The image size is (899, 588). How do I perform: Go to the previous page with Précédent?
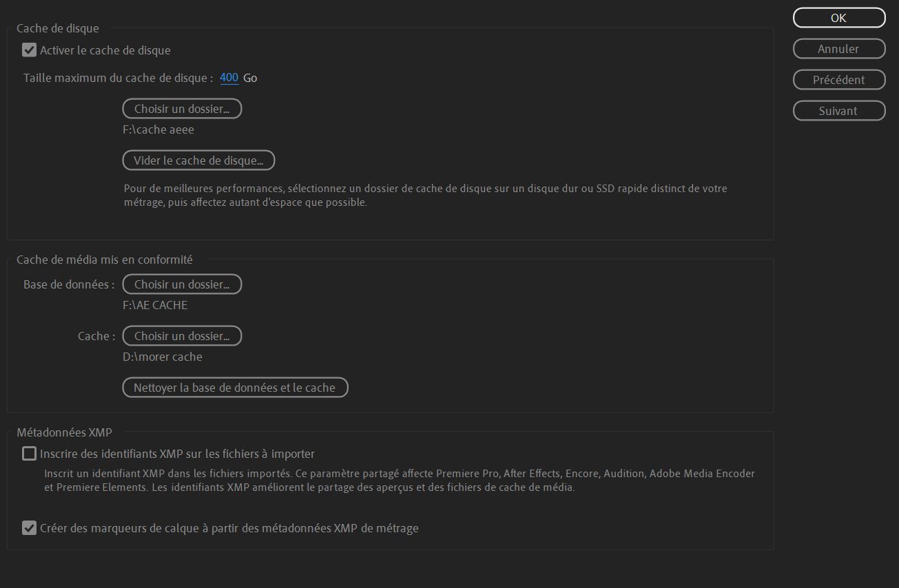coord(839,80)
